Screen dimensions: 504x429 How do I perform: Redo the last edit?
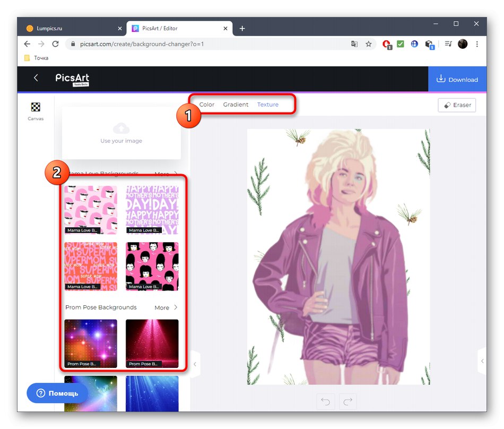coord(348,401)
